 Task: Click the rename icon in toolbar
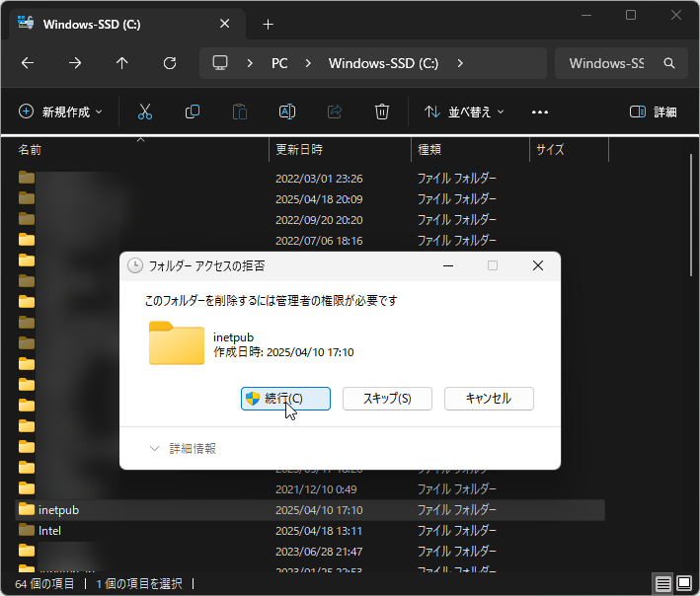point(287,112)
